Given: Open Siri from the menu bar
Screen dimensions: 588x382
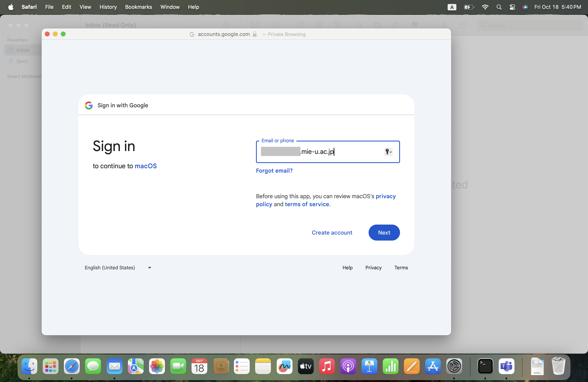Looking at the screenshot, I should [525, 7].
